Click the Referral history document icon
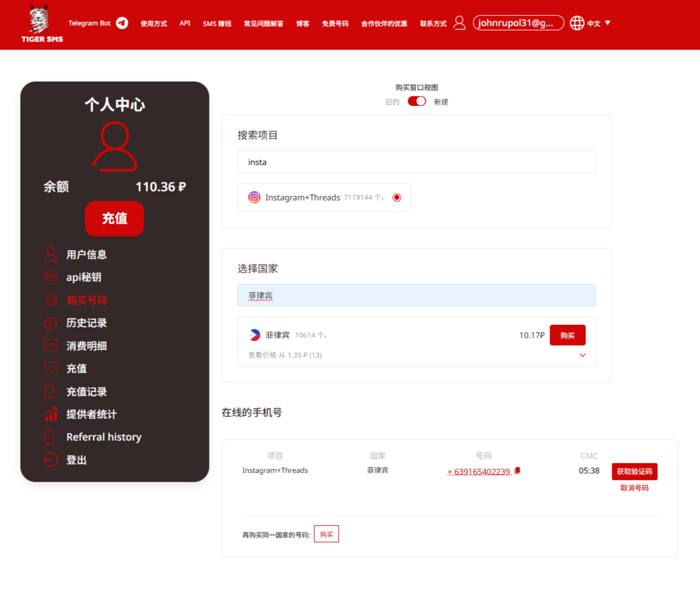 click(x=51, y=436)
